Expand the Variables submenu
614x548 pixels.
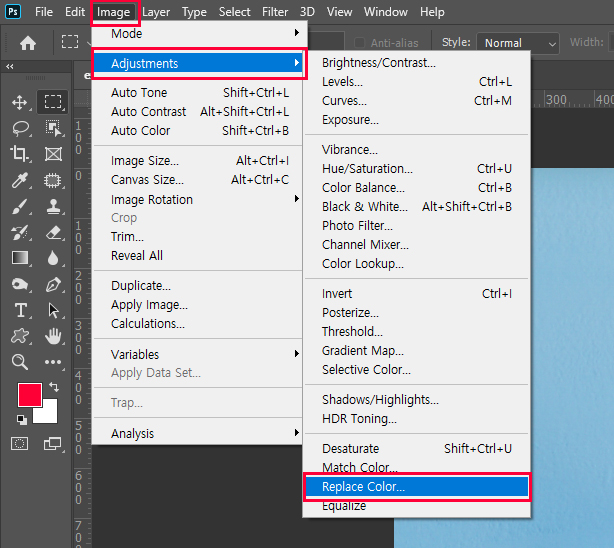coord(197,354)
